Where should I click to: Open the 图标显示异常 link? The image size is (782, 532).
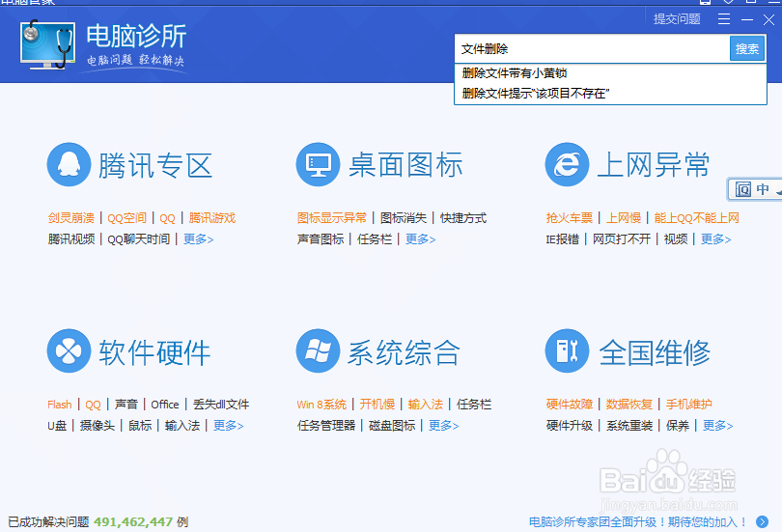[332, 218]
